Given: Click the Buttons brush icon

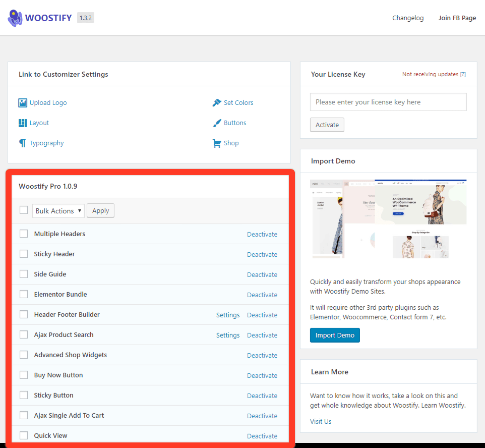Looking at the screenshot, I should 217,123.
